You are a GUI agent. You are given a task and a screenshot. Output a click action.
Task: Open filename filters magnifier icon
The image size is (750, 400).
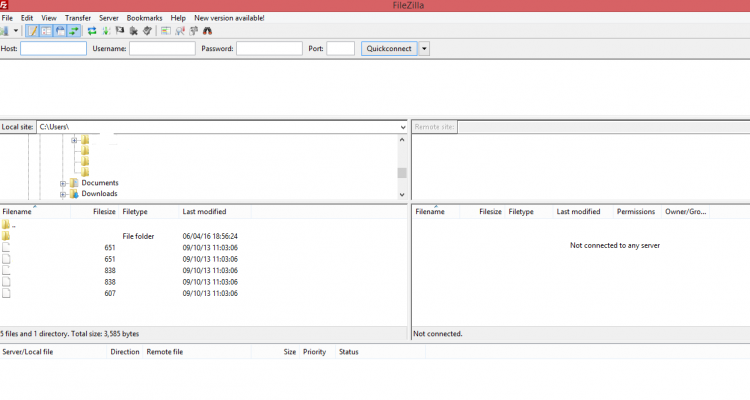coord(180,31)
